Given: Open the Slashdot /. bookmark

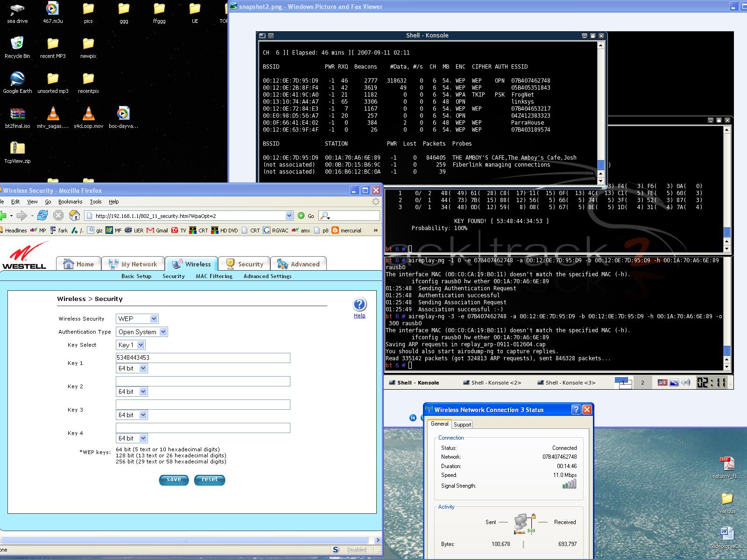Looking at the screenshot, I should click(x=78, y=230).
